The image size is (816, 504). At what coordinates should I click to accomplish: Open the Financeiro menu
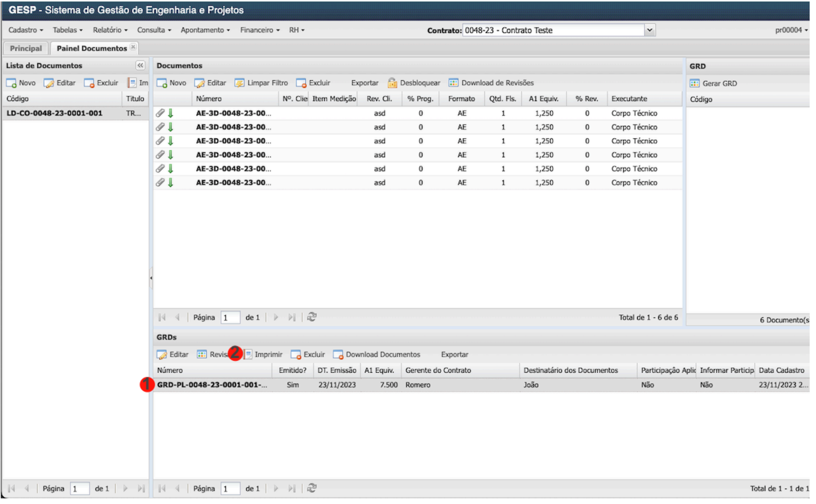tap(260, 30)
